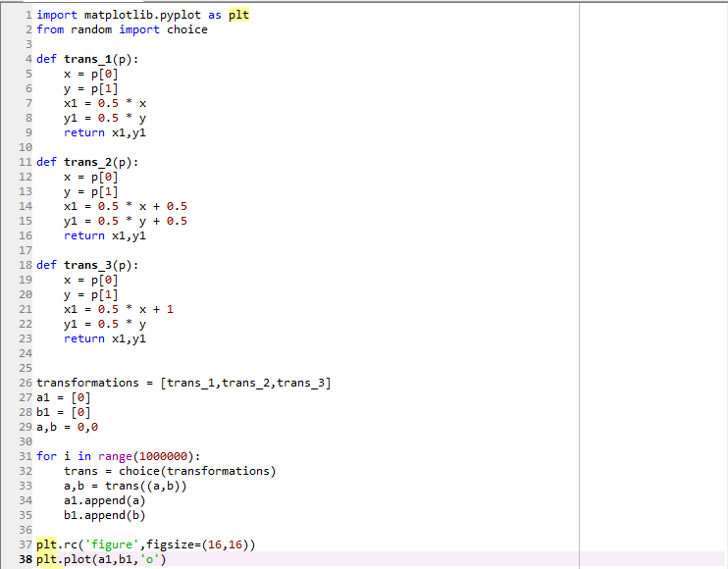Click 'b1.append(b)' on line 35
728x569 pixels.
pyautogui.click(x=104, y=516)
